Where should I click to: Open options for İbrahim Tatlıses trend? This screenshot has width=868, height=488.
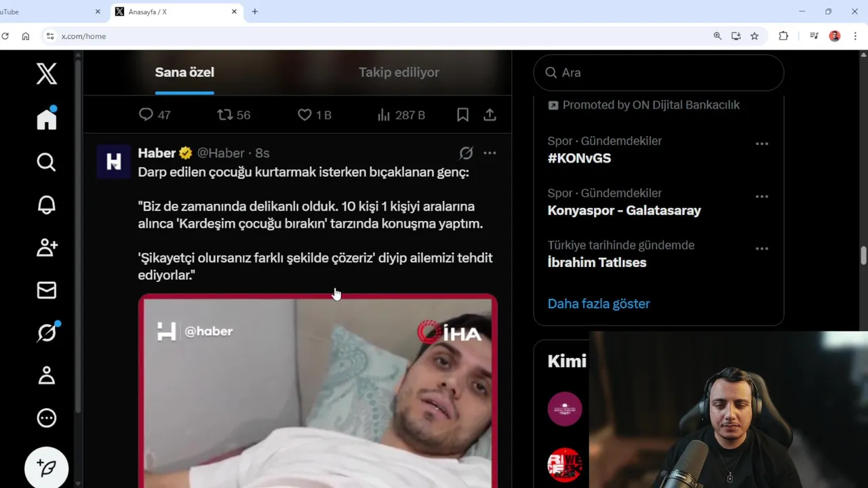[x=762, y=249]
